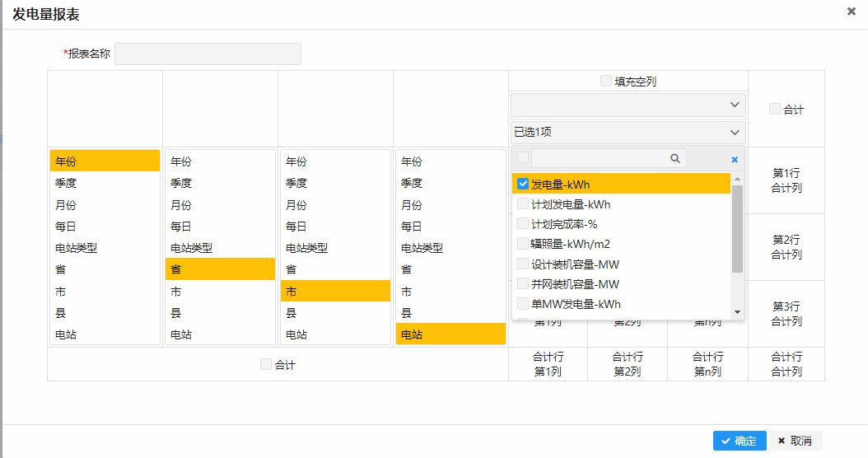Uncheck the 发电量-kWh option
868x458 pixels.
(523, 184)
